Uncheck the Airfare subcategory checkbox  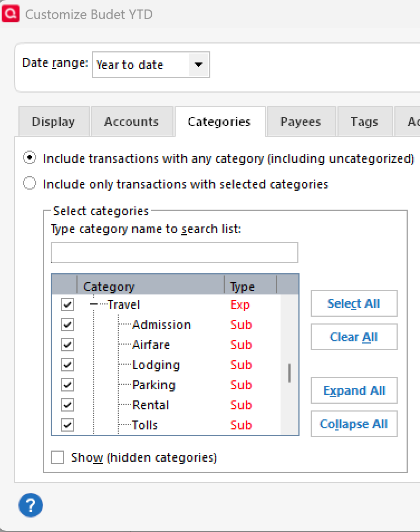point(67,345)
